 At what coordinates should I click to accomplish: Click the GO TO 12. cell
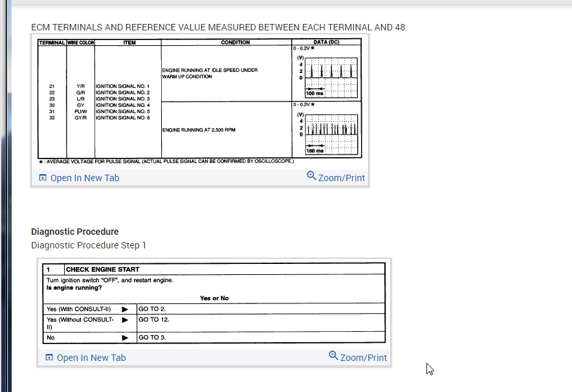pyautogui.click(x=261, y=323)
